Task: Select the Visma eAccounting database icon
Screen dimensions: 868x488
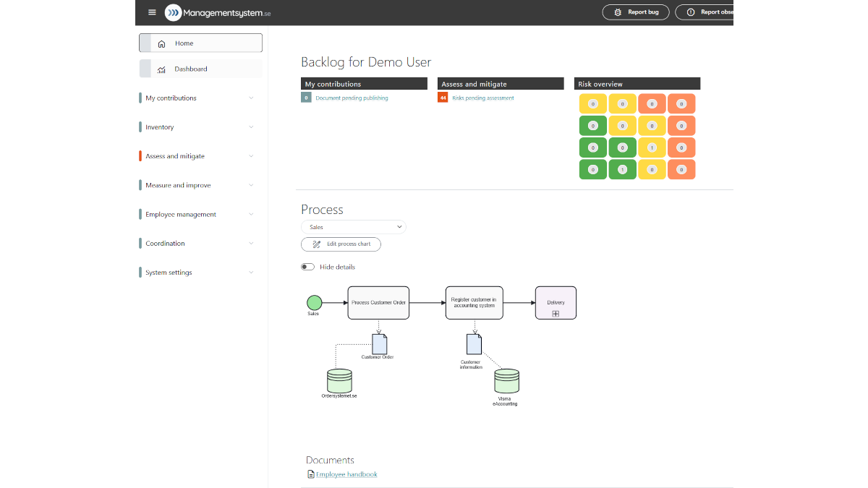Action: pos(506,381)
